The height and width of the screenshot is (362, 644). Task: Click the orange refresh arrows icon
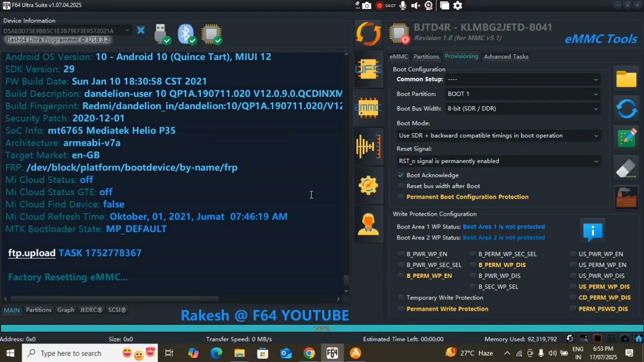click(368, 34)
